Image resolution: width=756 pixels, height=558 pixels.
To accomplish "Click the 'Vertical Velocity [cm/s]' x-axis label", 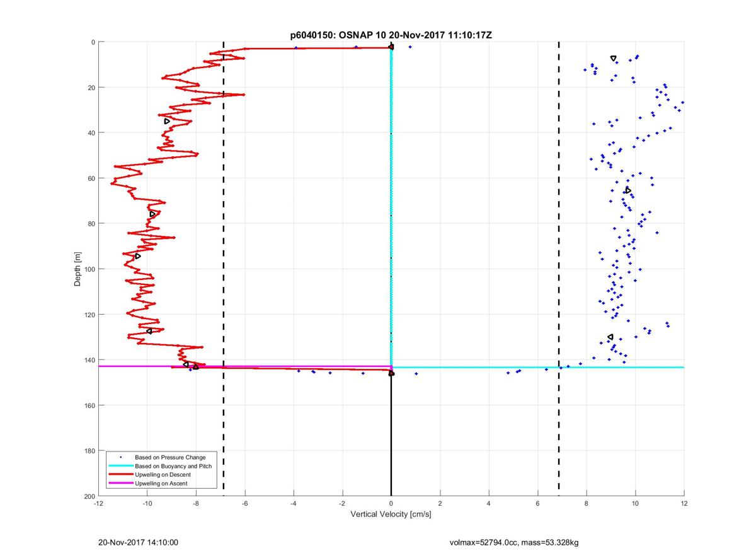I will coord(391,514).
